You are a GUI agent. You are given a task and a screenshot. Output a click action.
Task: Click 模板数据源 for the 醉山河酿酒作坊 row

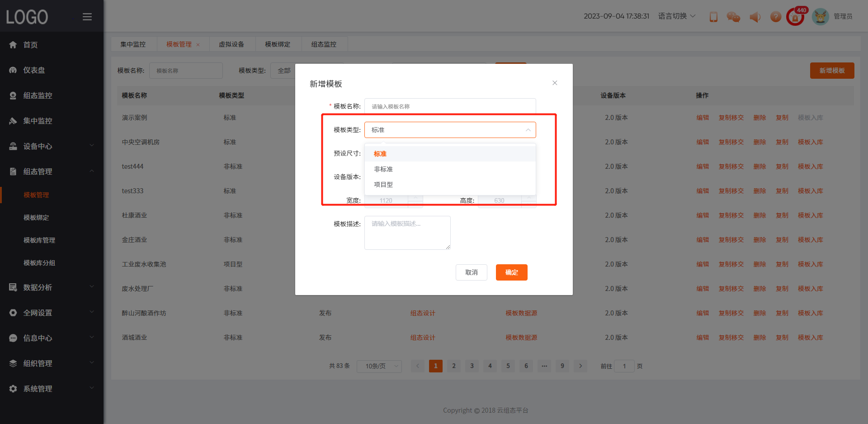(x=521, y=313)
